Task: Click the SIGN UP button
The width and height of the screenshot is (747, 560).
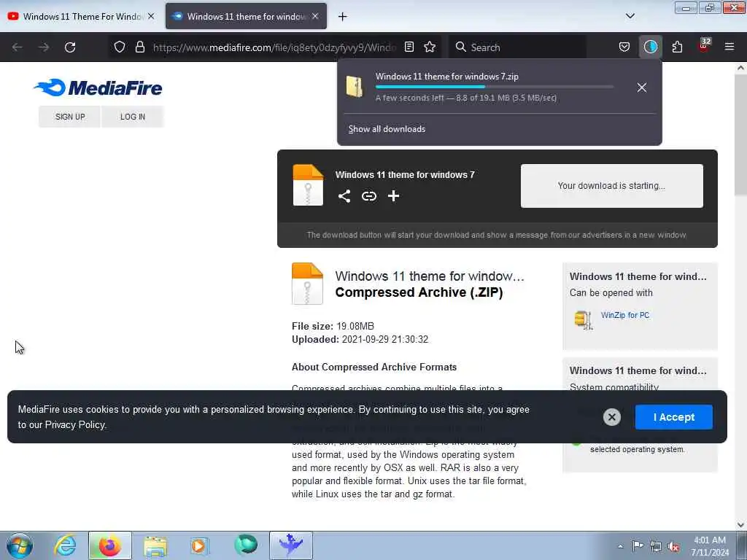Action: pyautogui.click(x=70, y=117)
